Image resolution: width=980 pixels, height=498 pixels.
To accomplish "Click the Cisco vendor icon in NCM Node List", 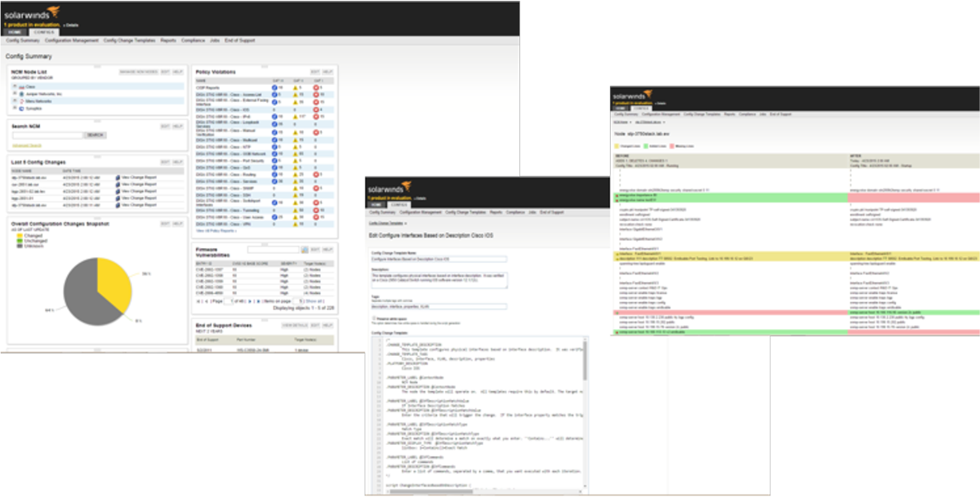I will point(22,87).
